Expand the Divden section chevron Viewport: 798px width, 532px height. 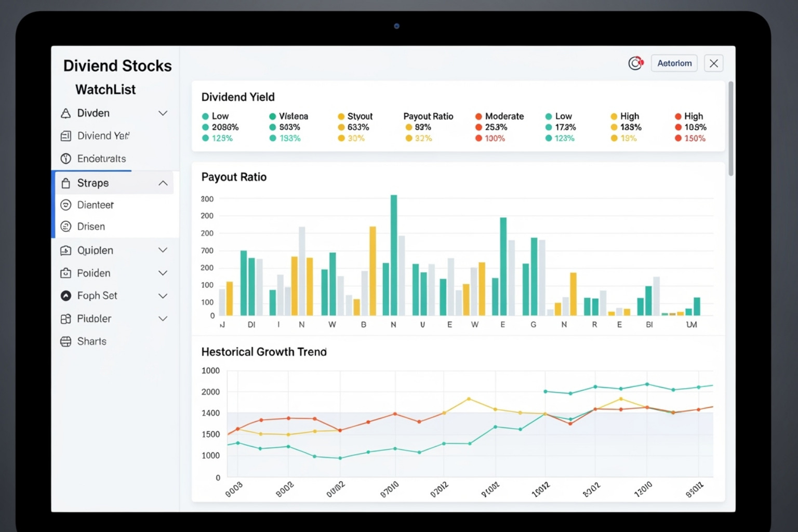tap(163, 113)
